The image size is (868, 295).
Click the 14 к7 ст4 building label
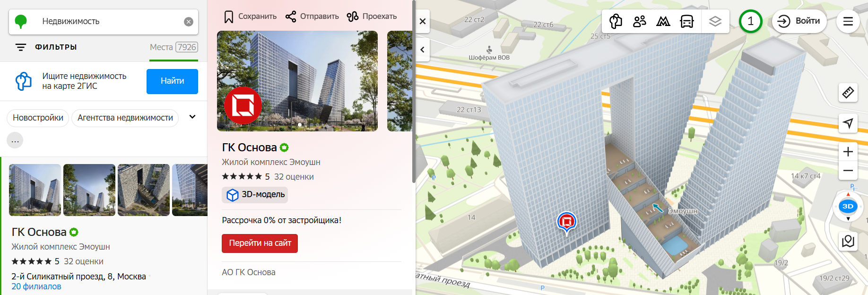(x=806, y=176)
